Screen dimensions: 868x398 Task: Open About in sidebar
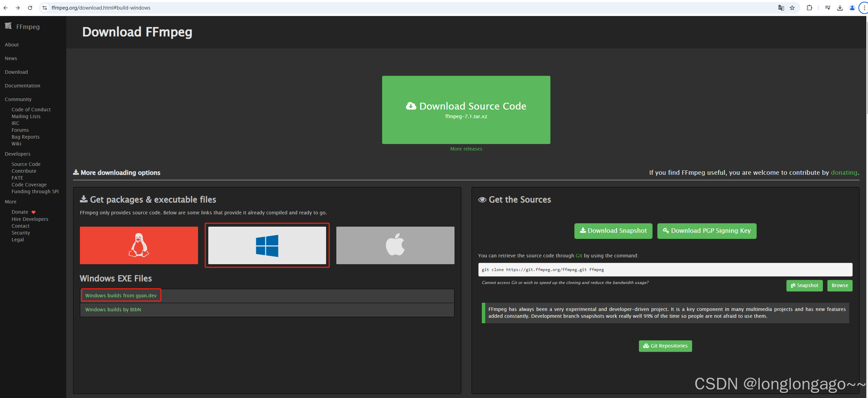12,45
